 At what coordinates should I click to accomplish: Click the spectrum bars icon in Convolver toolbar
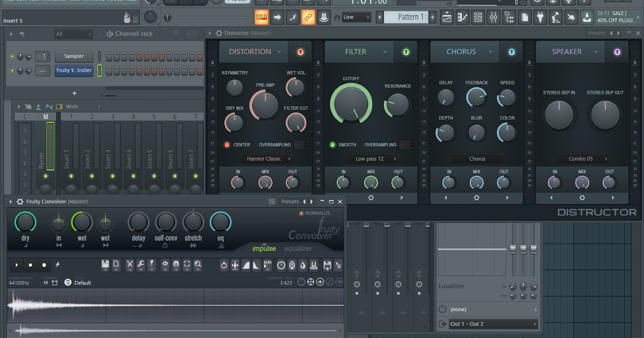(314, 265)
